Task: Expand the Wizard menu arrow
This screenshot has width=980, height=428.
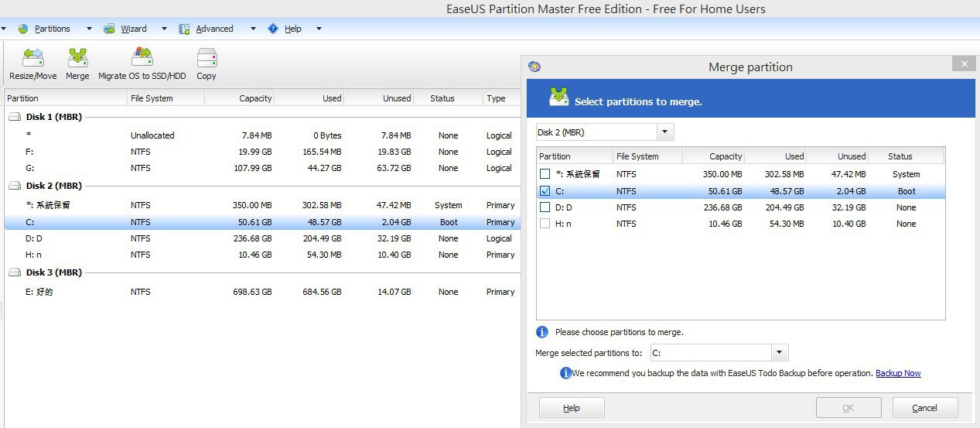Action: 164,29
